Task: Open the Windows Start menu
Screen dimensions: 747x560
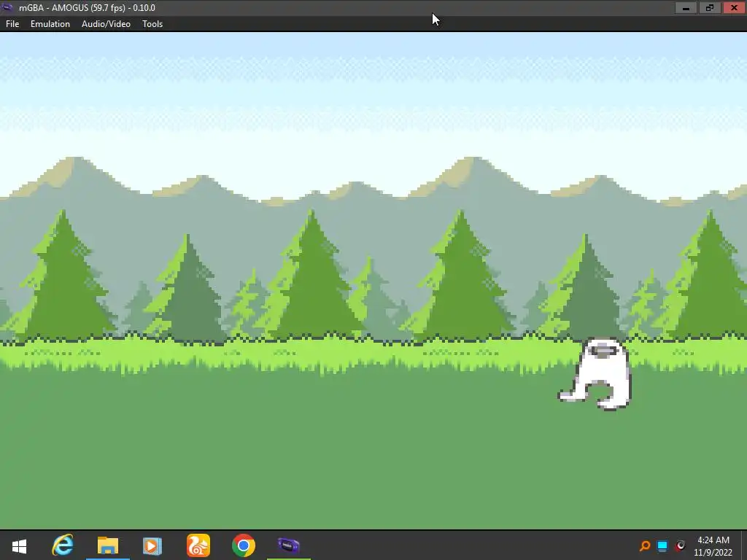Action: point(19,545)
